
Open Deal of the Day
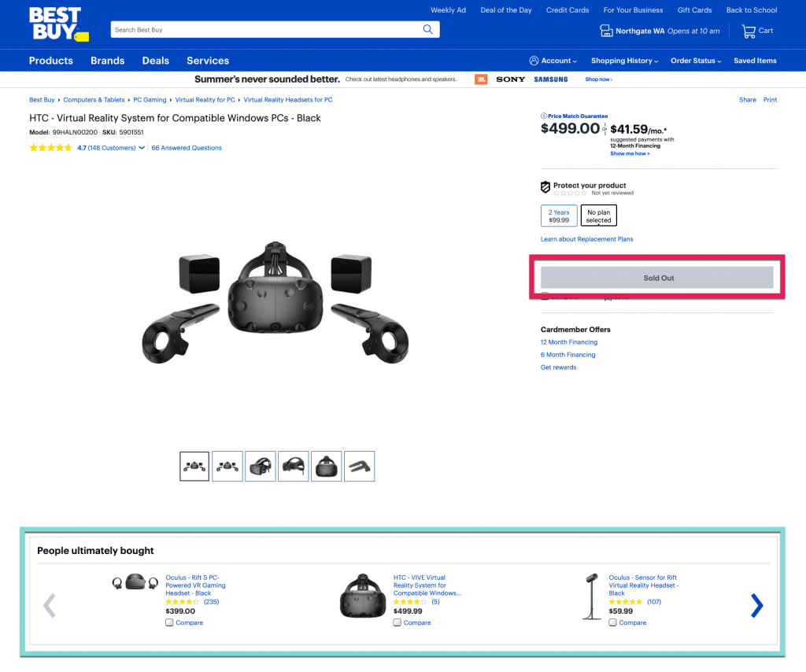(506, 10)
